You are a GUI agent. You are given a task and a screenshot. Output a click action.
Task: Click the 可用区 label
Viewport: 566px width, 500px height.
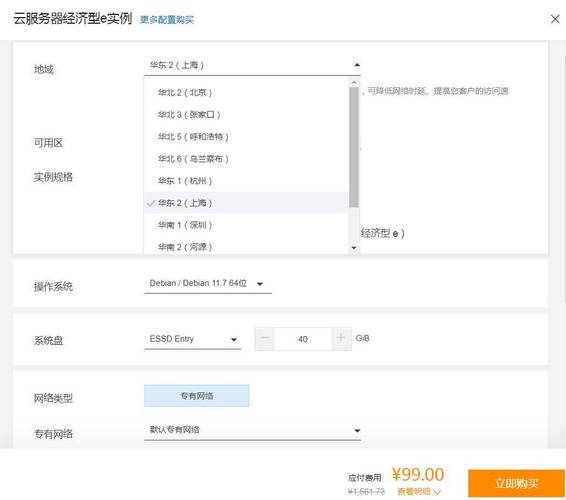point(48,143)
